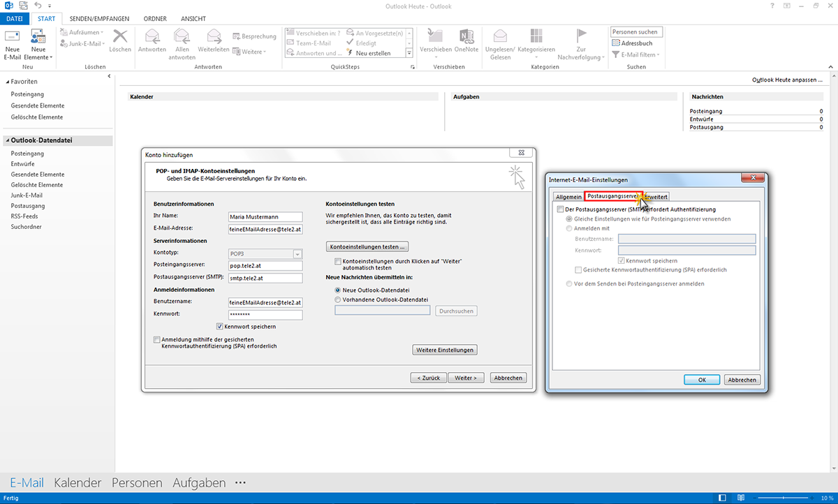Select Junk-E-Mail folder in sidebar
The image size is (838, 504).
click(x=27, y=195)
